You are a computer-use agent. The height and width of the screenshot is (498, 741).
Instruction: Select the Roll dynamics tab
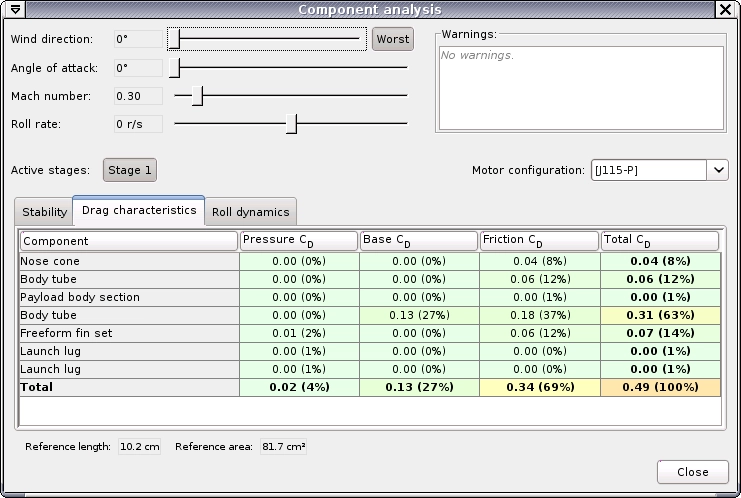point(250,212)
